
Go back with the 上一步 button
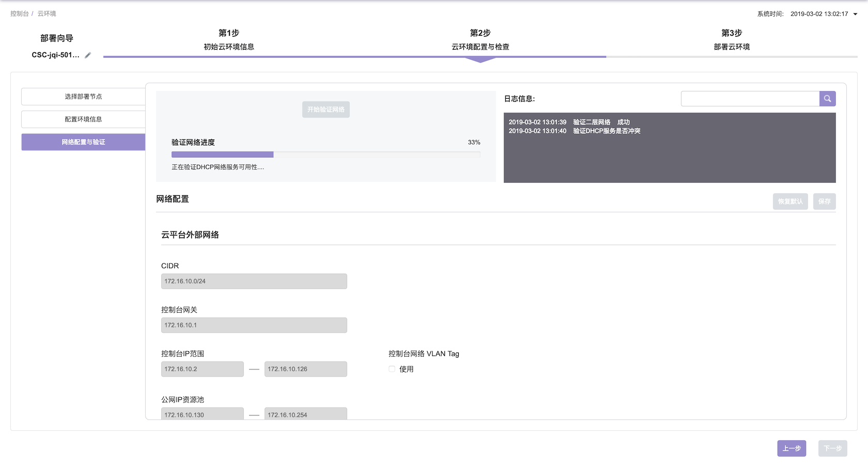791,448
